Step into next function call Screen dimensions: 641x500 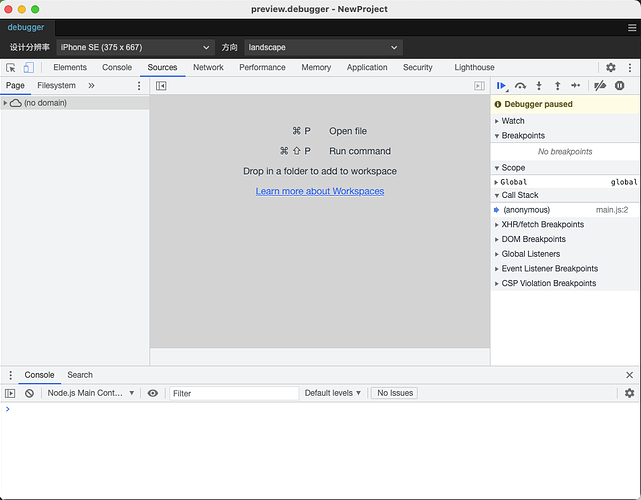[539, 86]
